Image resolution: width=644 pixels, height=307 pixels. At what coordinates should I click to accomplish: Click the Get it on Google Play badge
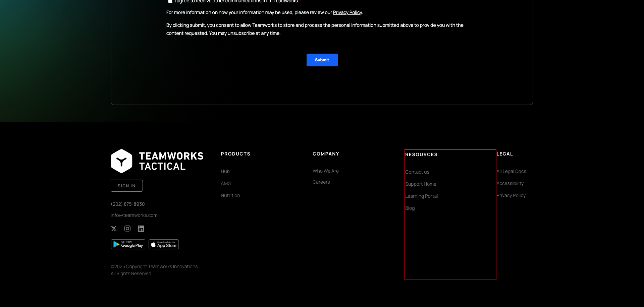(128, 244)
